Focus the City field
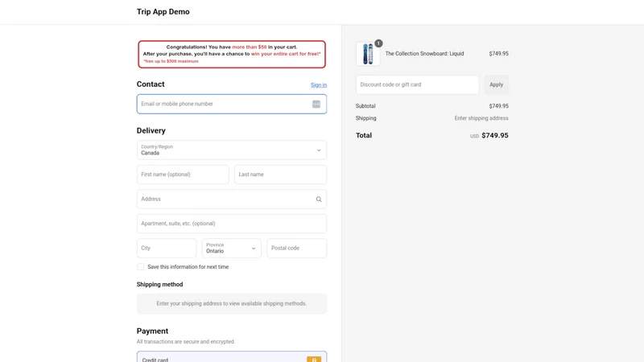The width and height of the screenshot is (644, 362). click(x=167, y=249)
